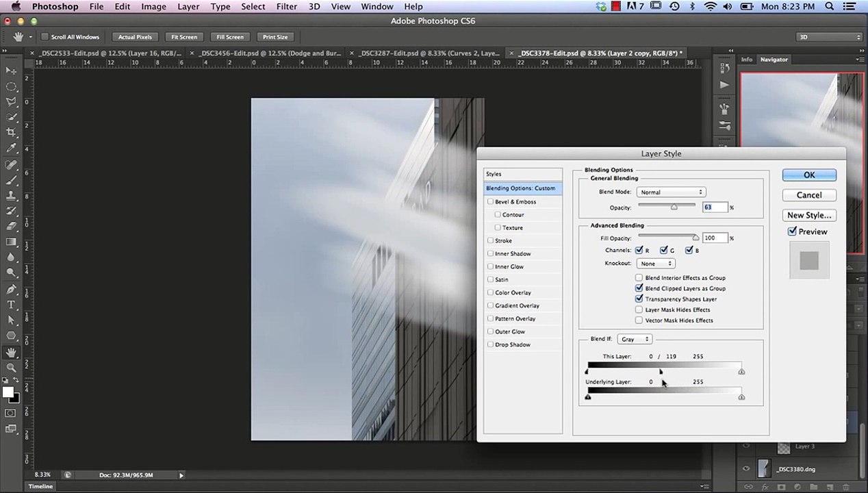868x493 pixels.
Task: Open the Navigator panel menu
Action: pos(860,60)
